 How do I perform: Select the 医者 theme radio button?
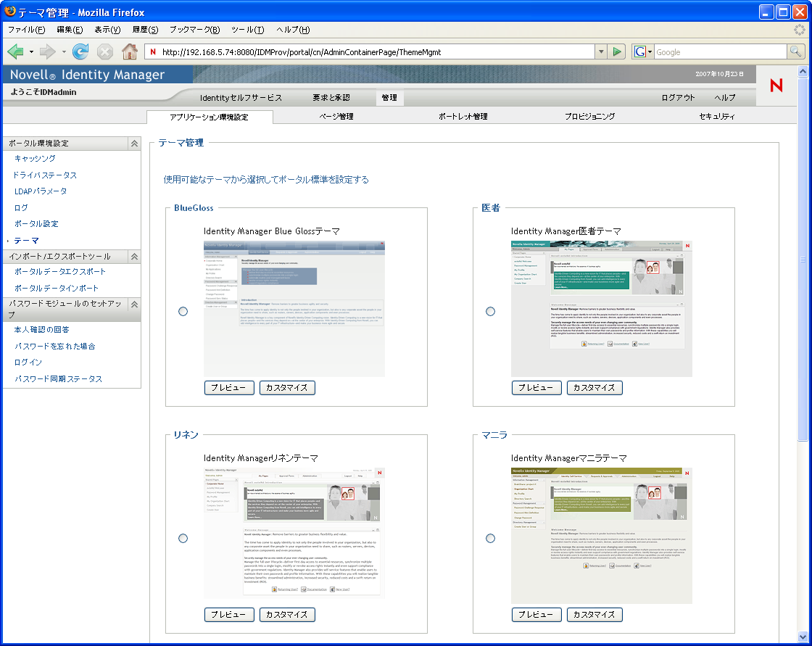tap(490, 311)
